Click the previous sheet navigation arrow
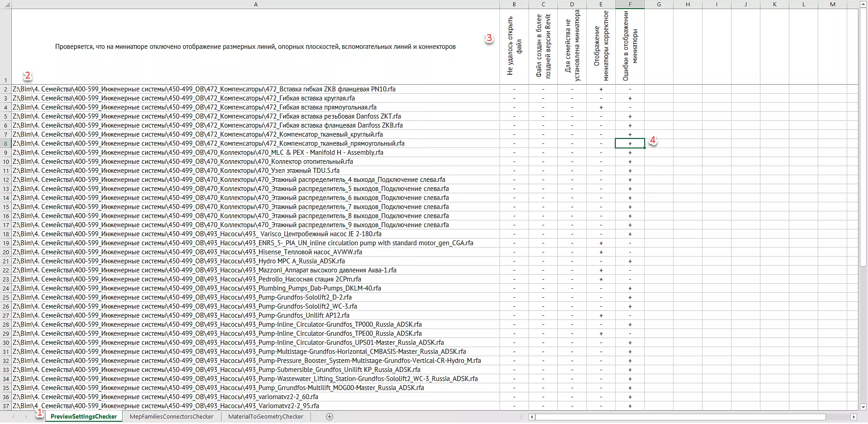Image resolution: width=868 pixels, height=424 pixels. coord(13,417)
